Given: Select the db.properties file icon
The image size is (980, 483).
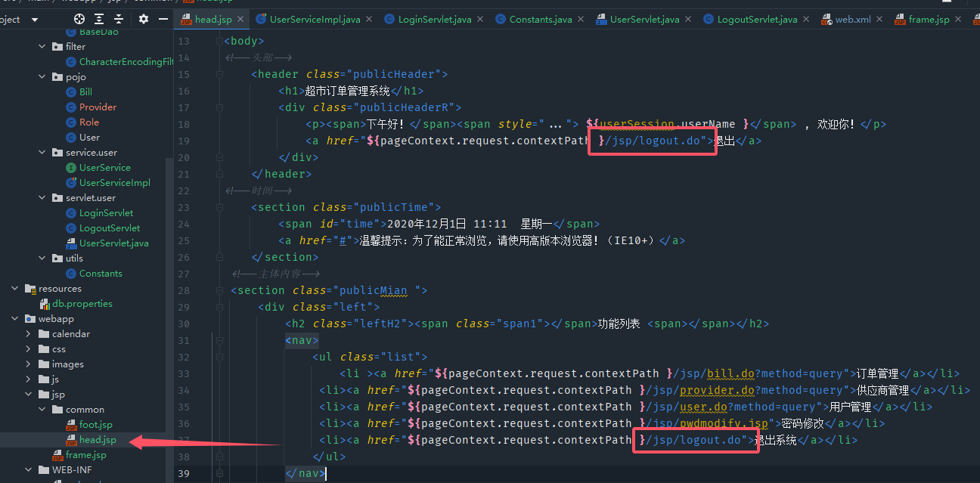Looking at the screenshot, I should point(45,304).
